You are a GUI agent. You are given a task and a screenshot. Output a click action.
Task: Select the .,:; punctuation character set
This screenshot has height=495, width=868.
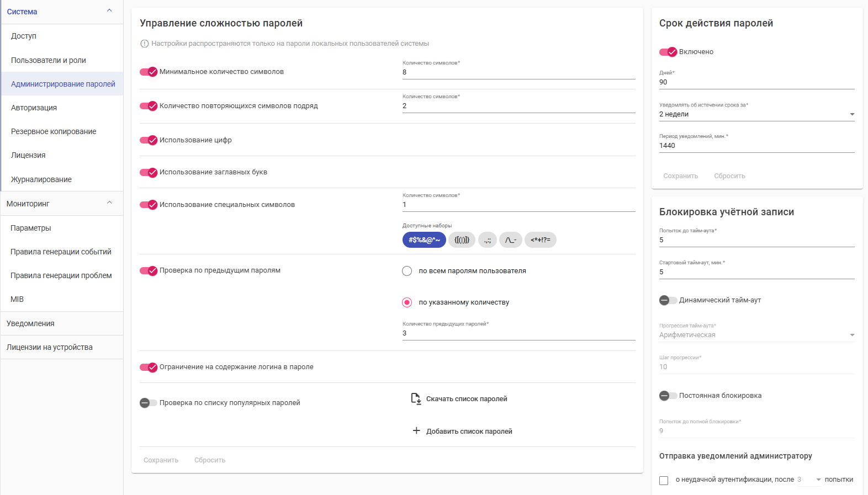488,240
